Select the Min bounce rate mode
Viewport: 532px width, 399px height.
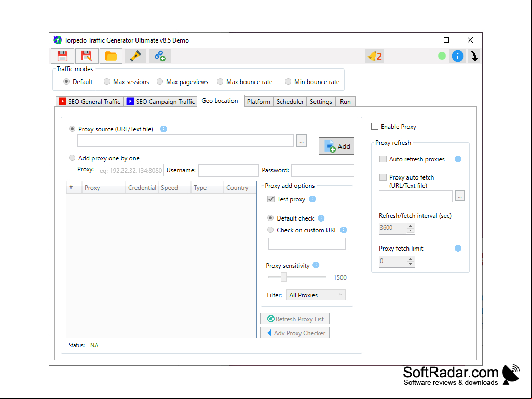pyautogui.click(x=288, y=82)
